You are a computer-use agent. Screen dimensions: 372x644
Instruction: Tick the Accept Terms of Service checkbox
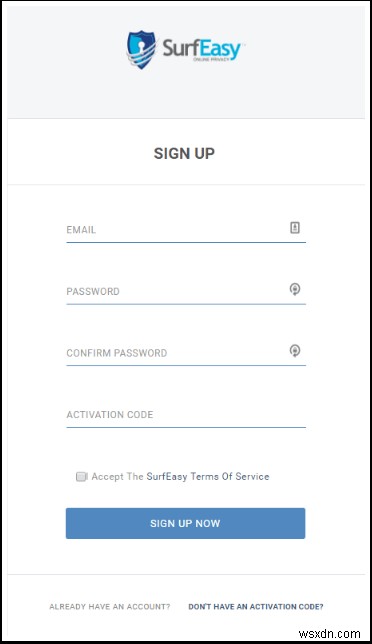coord(81,476)
